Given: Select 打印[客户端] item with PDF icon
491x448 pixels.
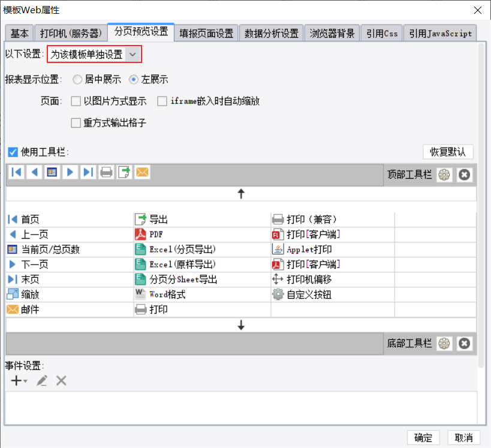Looking at the screenshot, I should coord(333,264).
